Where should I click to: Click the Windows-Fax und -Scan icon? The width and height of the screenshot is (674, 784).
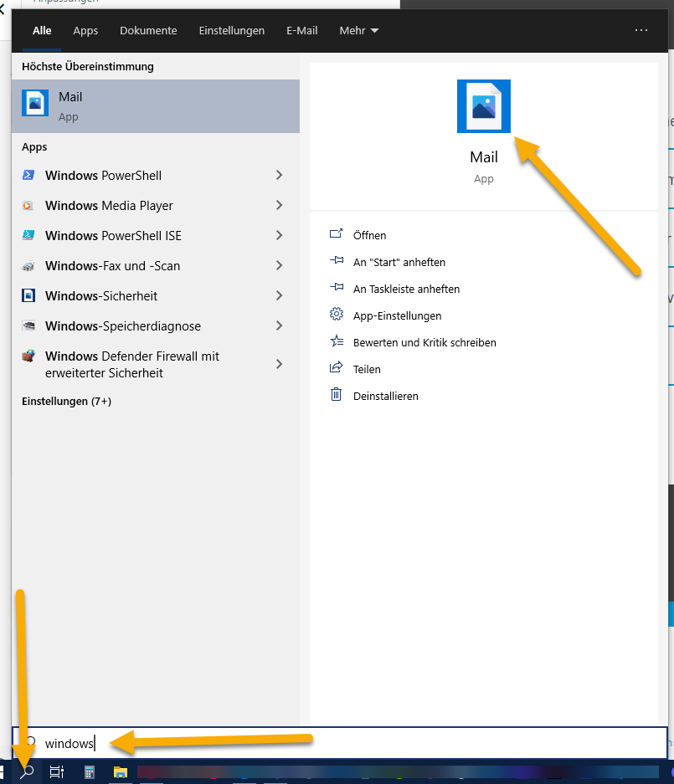click(28, 266)
